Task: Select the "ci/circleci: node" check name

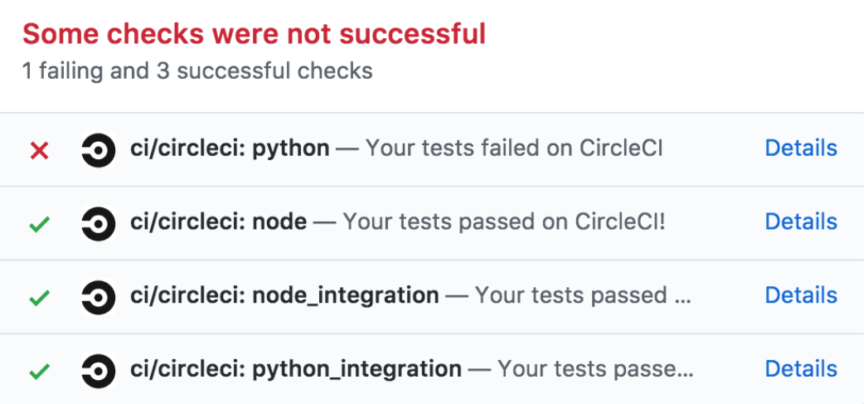Action: pos(218,222)
